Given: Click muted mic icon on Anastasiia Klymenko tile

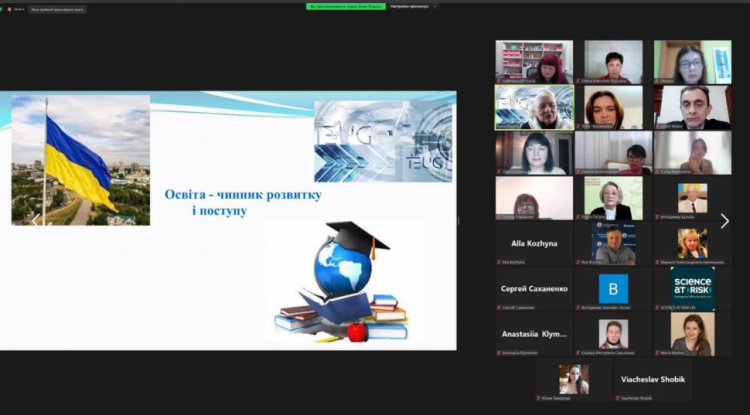Looking at the screenshot, I should click(x=499, y=352).
